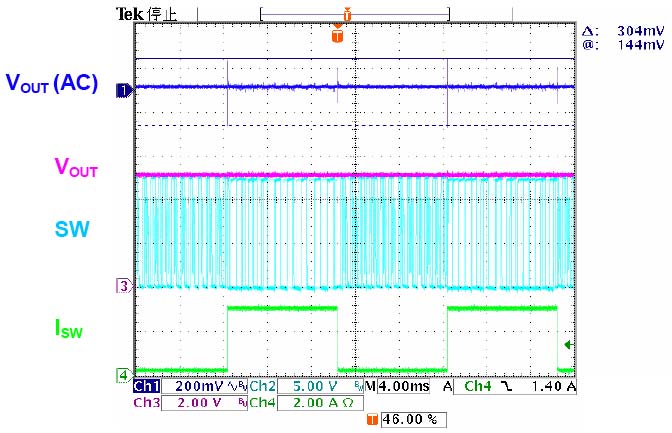Click the Ch3 label in readout bar
This screenshot has height=433, width=672.
pos(147,403)
